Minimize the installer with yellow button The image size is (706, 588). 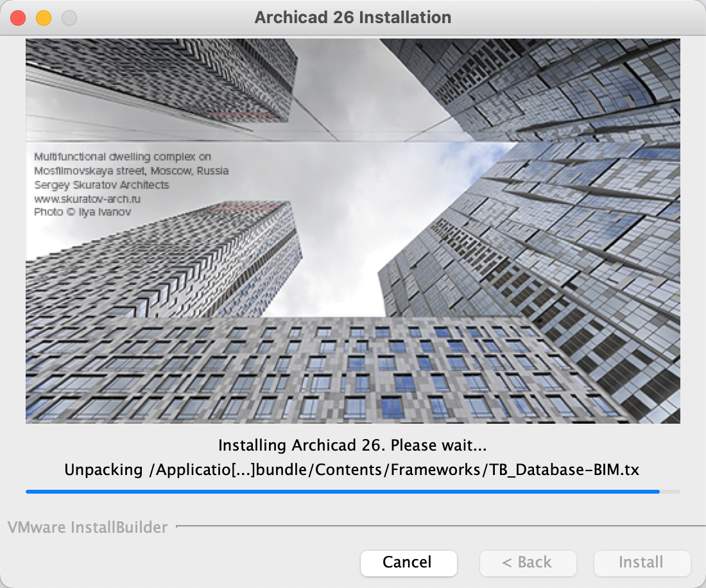click(x=44, y=18)
